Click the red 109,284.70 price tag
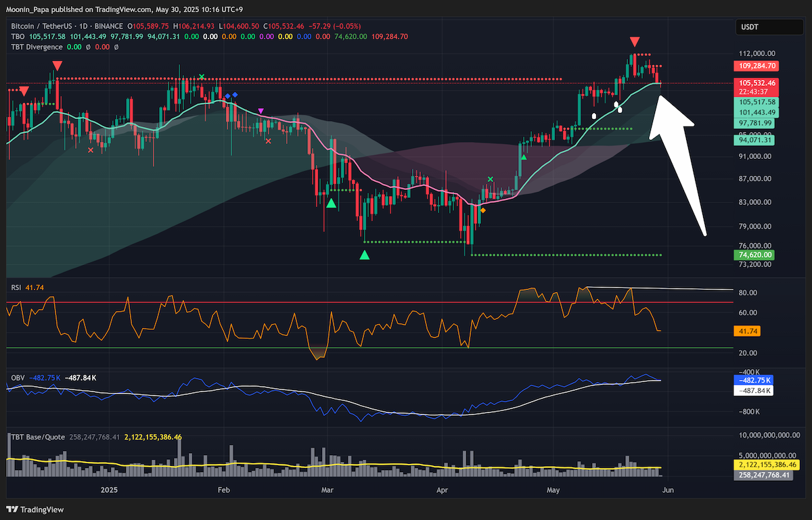 pos(757,66)
